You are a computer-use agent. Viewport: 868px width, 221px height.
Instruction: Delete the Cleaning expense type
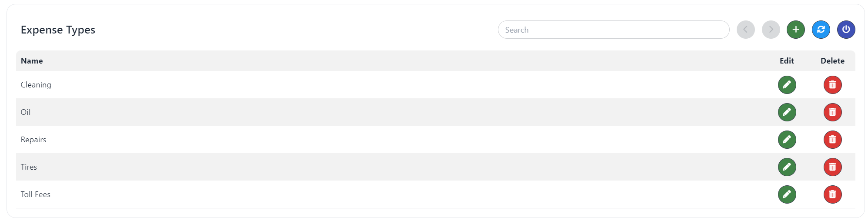tap(832, 85)
